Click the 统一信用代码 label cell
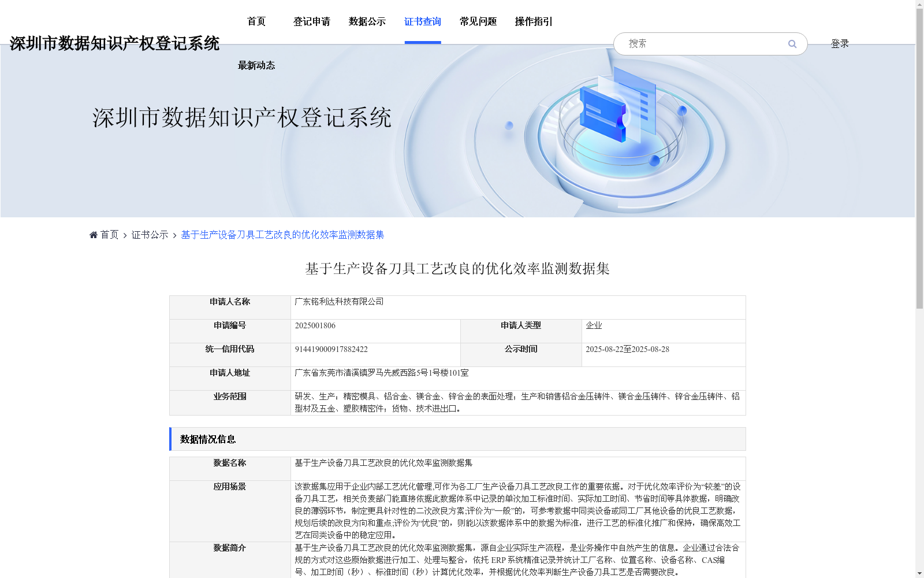Image resolution: width=924 pixels, height=578 pixels. tap(230, 355)
